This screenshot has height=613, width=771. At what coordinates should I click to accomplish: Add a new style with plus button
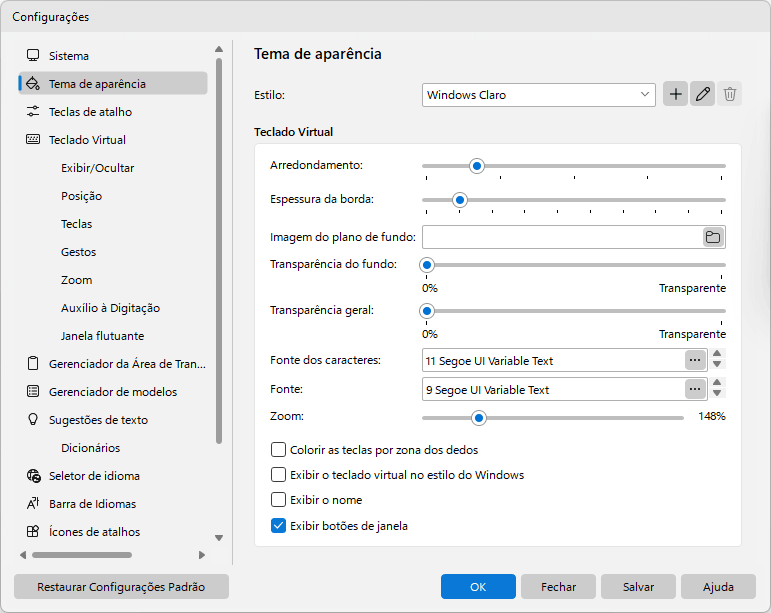click(x=676, y=94)
